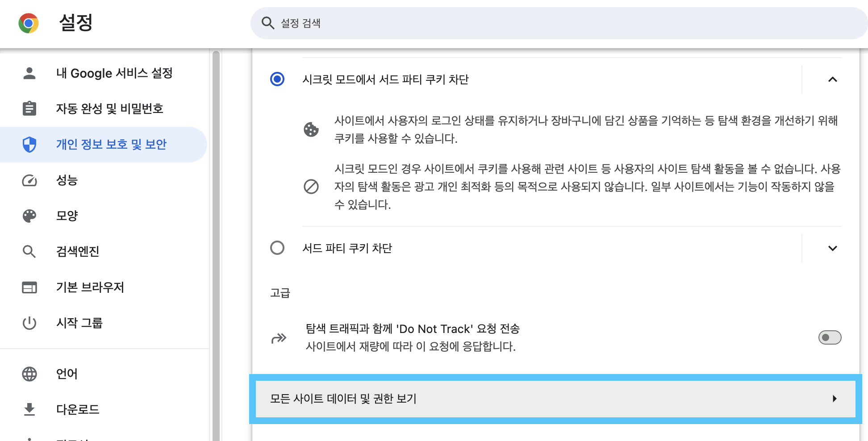
Task: Click the 설정 검색 input field
Action: [536, 23]
